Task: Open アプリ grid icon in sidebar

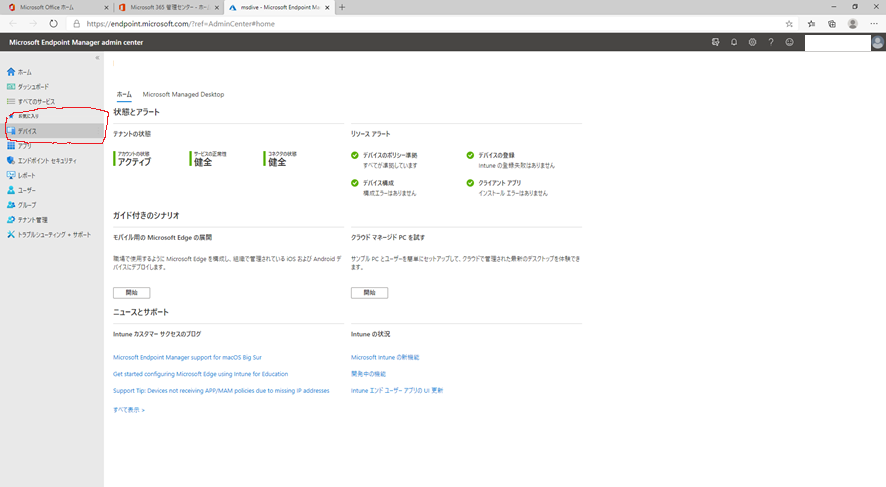Action: pos(11,146)
